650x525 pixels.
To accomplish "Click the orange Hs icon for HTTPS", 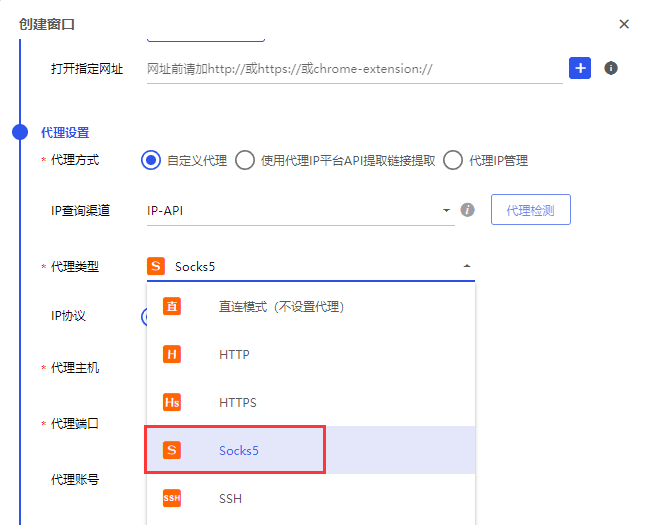I will point(172,402).
